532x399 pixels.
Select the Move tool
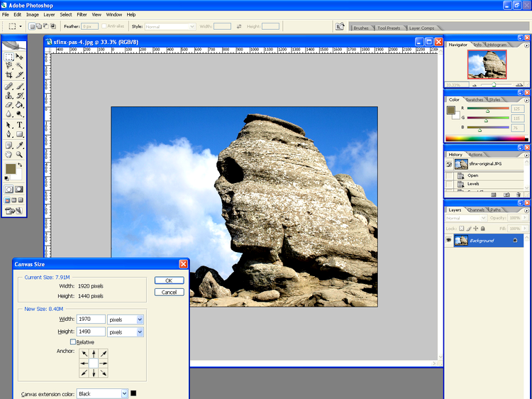19,57
